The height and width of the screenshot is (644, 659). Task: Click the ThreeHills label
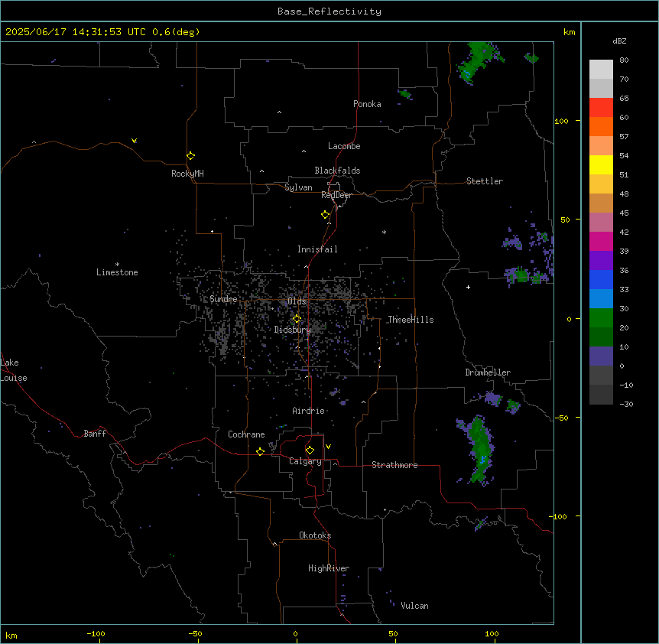(411, 320)
